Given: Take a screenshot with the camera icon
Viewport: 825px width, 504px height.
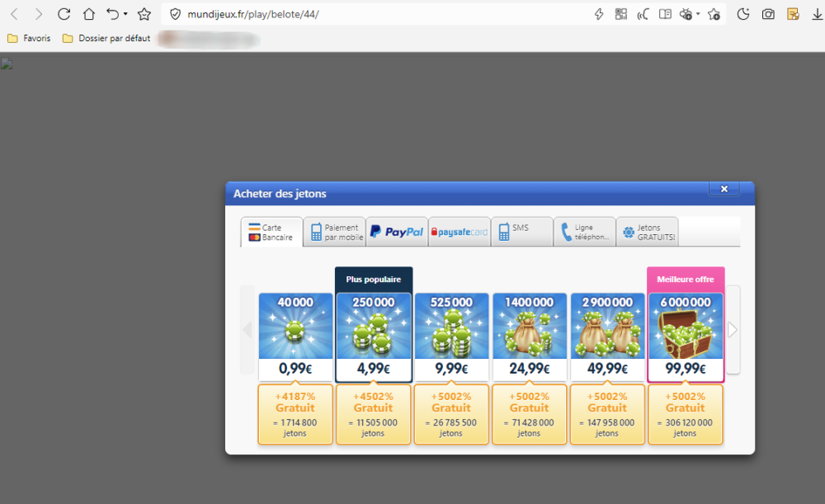Looking at the screenshot, I should click(x=768, y=14).
